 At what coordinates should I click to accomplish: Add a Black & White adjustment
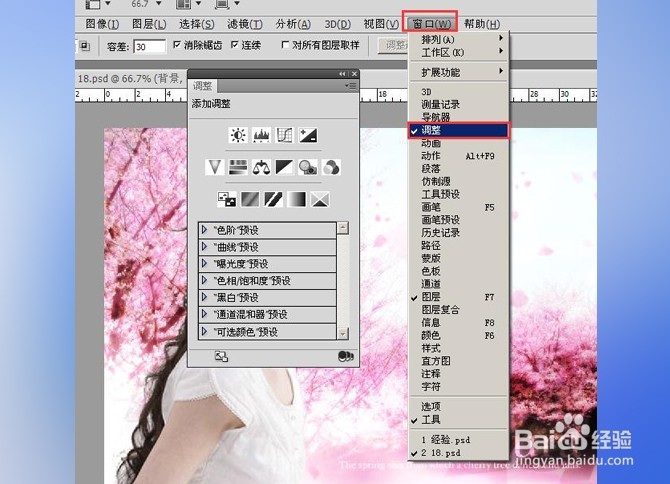tap(284, 167)
